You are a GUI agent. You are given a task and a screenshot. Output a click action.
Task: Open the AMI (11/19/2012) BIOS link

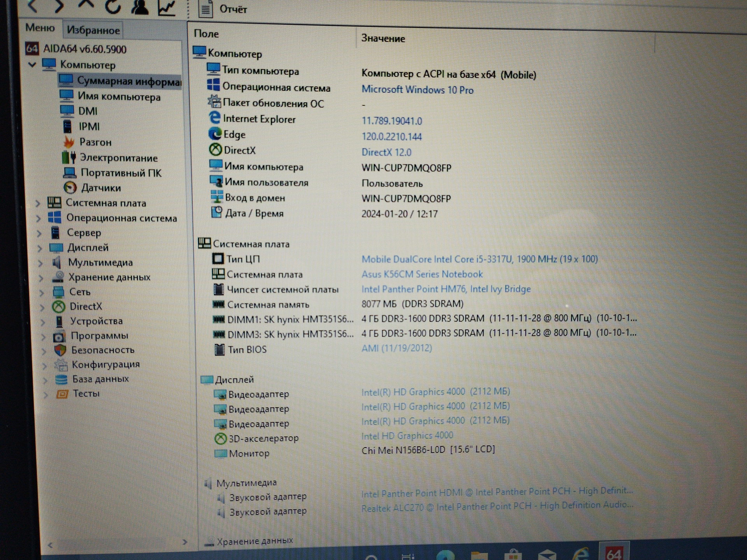tap(397, 348)
